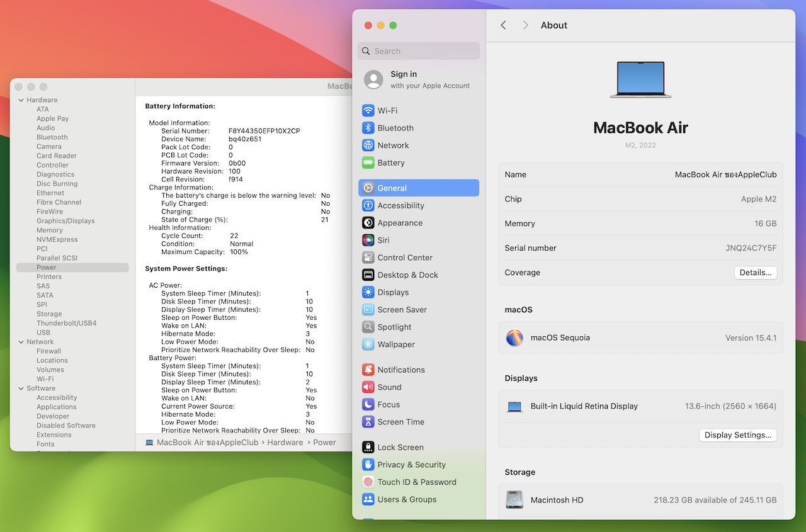Image resolution: width=806 pixels, height=532 pixels.
Task: Select Bluetooth in System Information sidebar
Action: [52, 137]
